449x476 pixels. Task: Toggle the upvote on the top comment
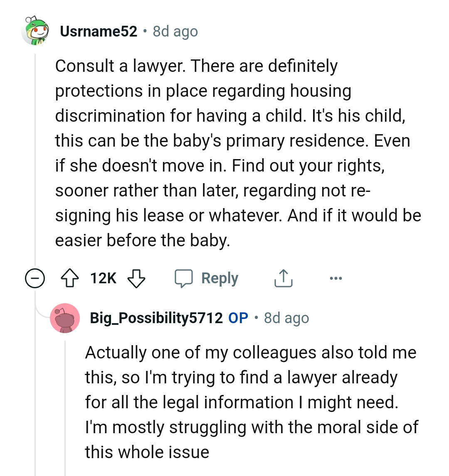(x=71, y=278)
